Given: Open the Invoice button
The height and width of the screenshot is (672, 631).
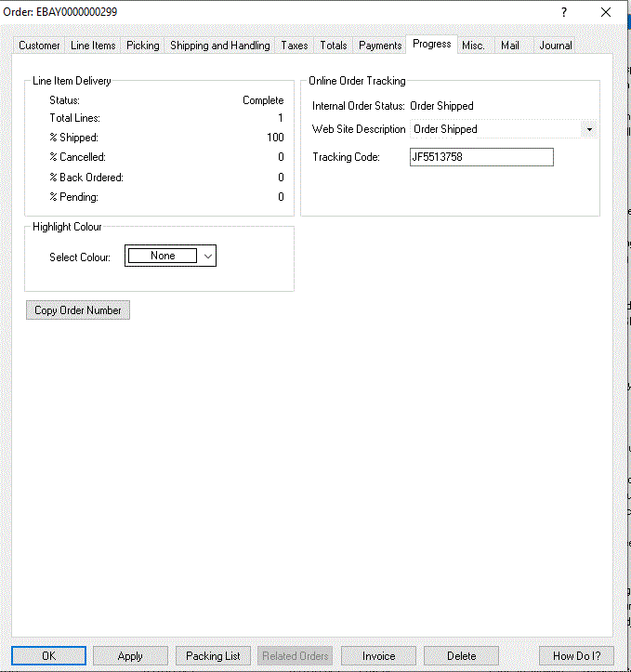Looking at the screenshot, I should coord(378,656).
